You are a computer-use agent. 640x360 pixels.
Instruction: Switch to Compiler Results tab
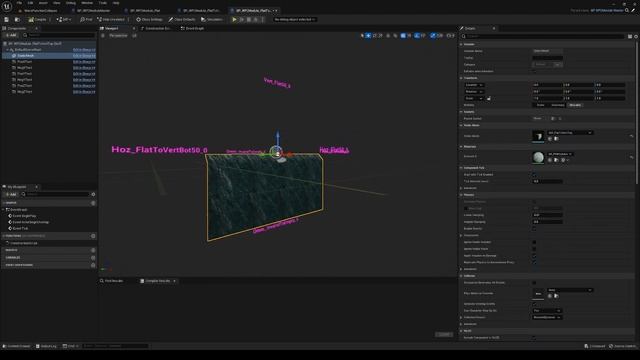point(158,281)
